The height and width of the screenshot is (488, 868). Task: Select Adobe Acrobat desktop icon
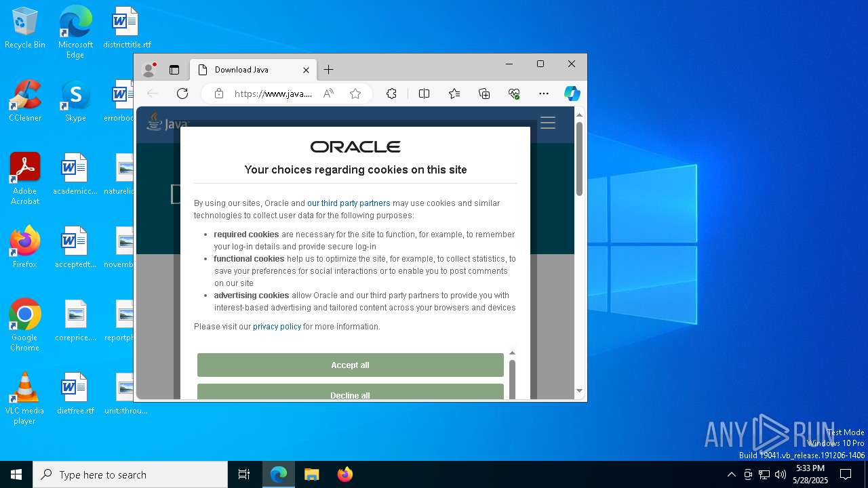pyautogui.click(x=25, y=179)
